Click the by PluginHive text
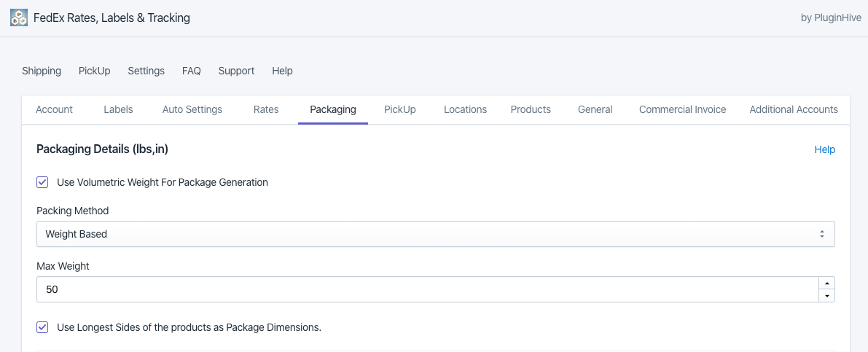Screen dimensions: 868x352 pyautogui.click(x=831, y=17)
